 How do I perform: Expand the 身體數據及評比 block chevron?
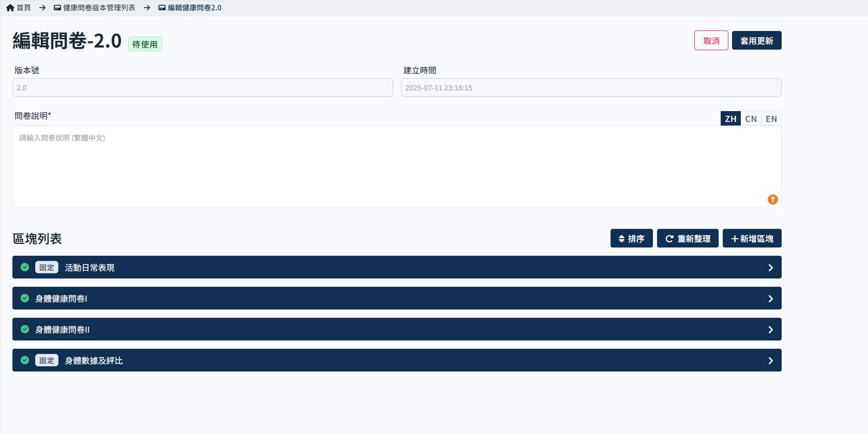click(x=770, y=361)
